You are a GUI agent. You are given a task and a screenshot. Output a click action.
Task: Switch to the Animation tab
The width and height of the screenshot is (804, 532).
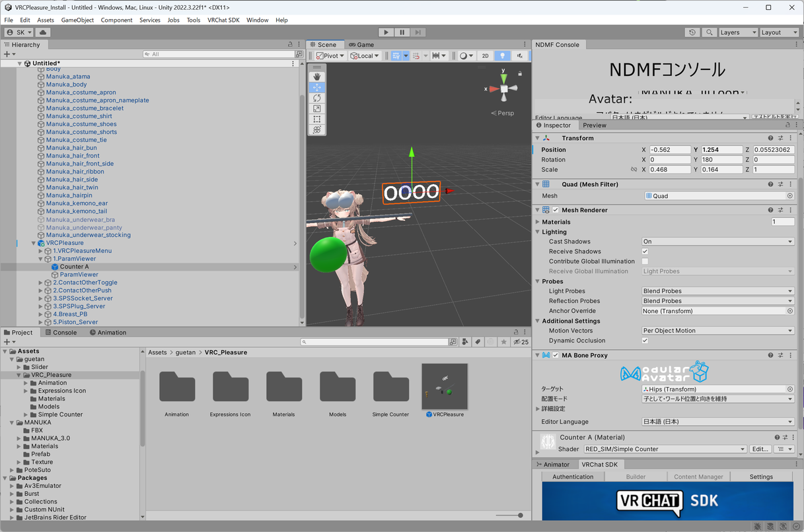point(108,332)
